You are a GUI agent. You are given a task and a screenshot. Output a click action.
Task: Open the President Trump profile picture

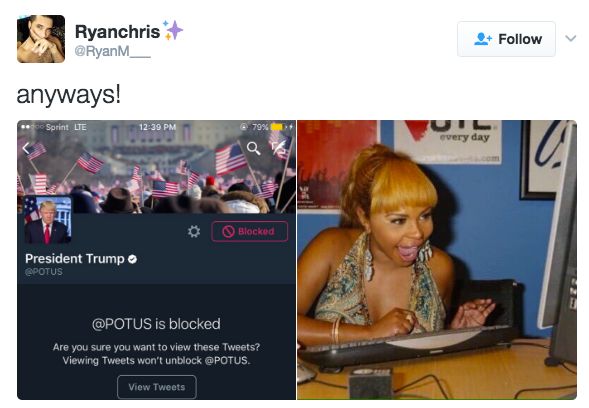click(48, 220)
